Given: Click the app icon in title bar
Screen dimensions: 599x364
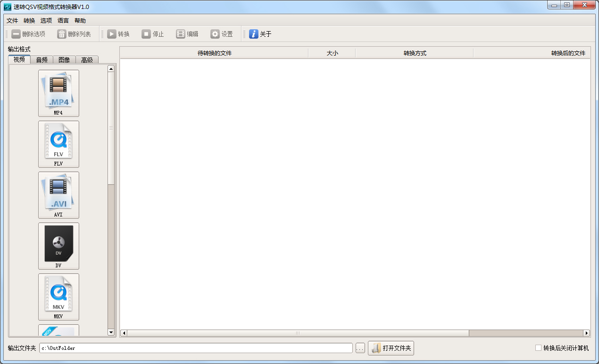Looking at the screenshot, I should click(x=8, y=7).
